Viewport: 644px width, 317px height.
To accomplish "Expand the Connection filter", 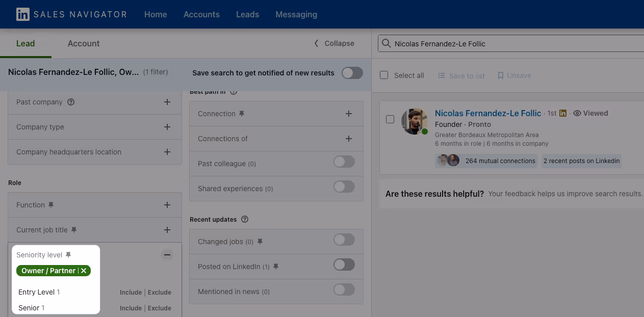I will pyautogui.click(x=349, y=114).
